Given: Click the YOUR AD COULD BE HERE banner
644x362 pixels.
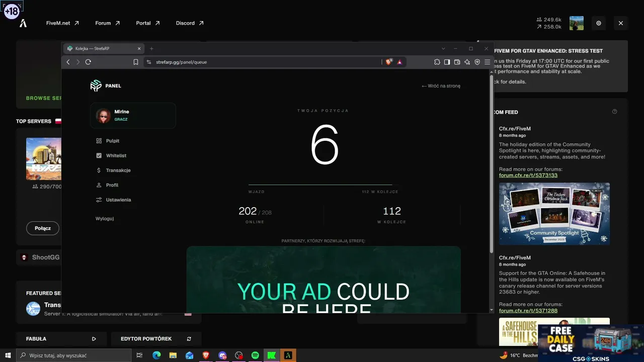Looking at the screenshot, I should tap(324, 279).
